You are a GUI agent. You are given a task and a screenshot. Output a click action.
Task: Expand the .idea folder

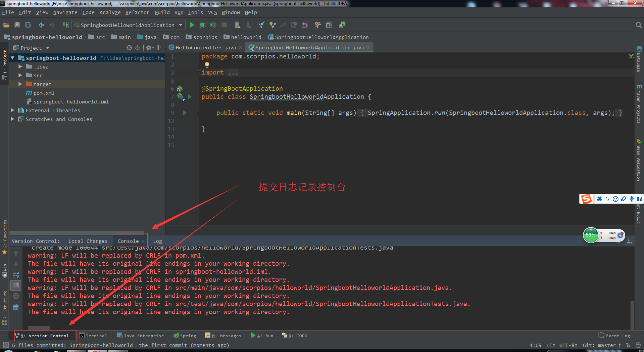[20, 67]
